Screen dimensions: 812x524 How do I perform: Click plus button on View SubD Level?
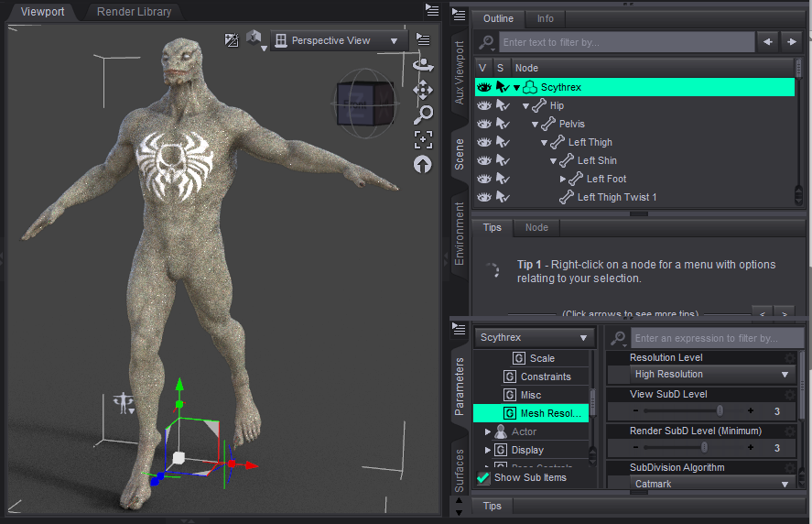(x=751, y=410)
